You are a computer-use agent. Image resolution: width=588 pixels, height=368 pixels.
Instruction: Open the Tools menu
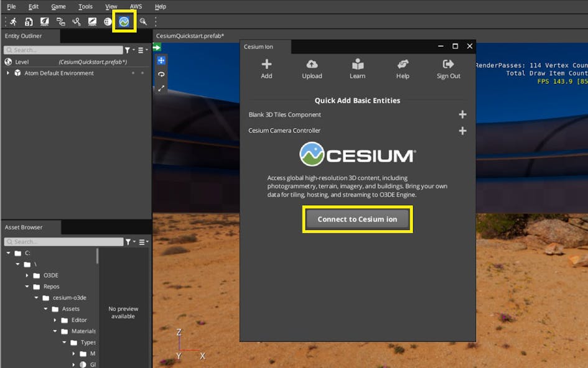click(85, 6)
